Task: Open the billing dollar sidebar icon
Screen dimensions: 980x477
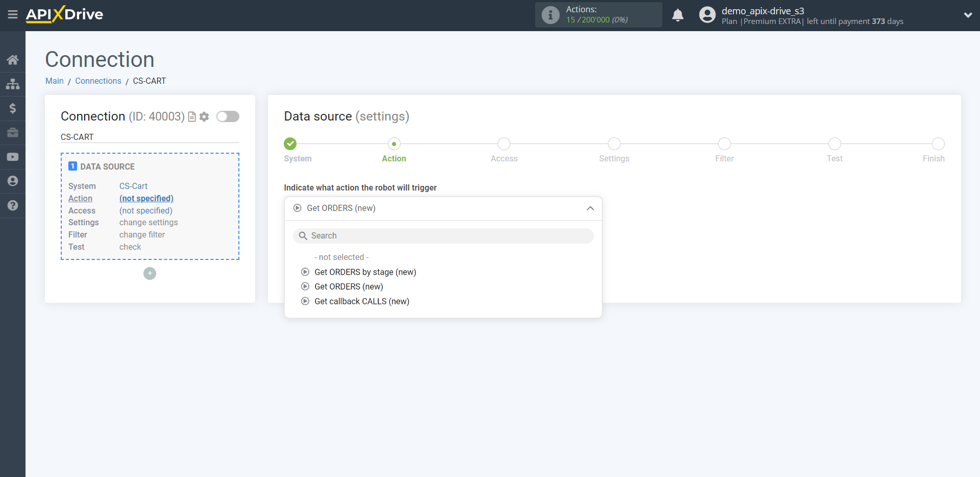Action: coord(13,108)
